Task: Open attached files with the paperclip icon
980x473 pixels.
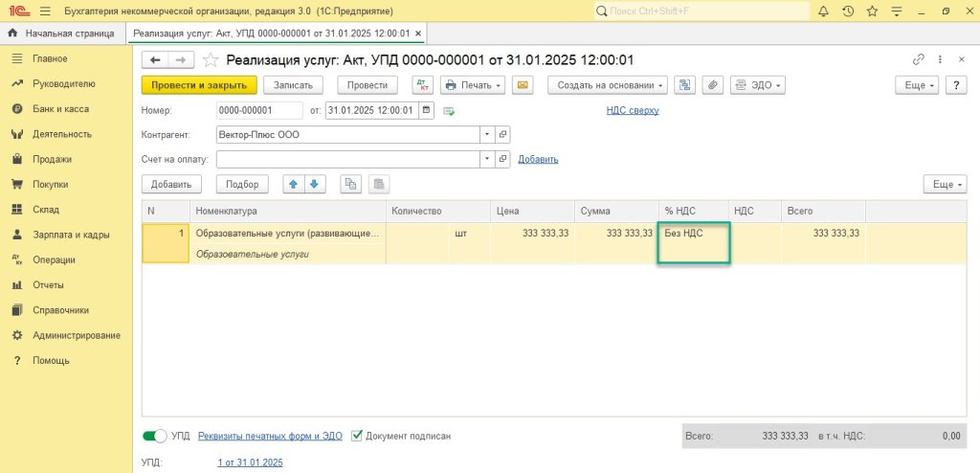Action: click(x=712, y=85)
